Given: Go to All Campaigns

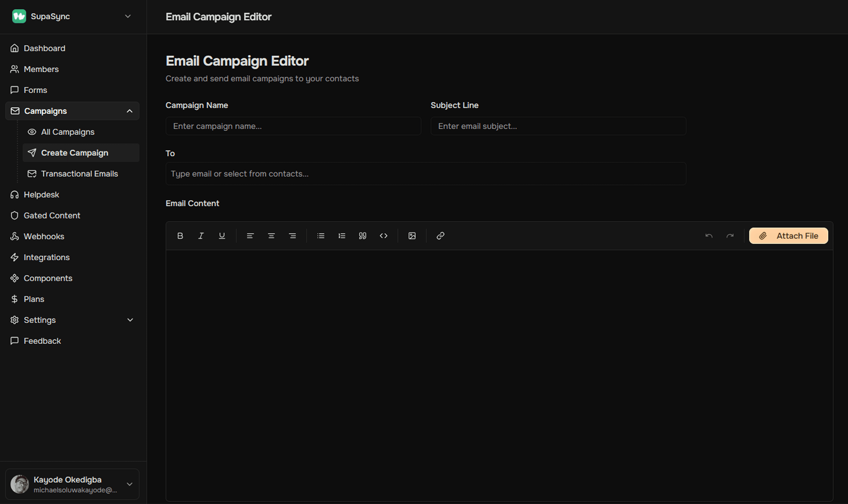Looking at the screenshot, I should (68, 132).
